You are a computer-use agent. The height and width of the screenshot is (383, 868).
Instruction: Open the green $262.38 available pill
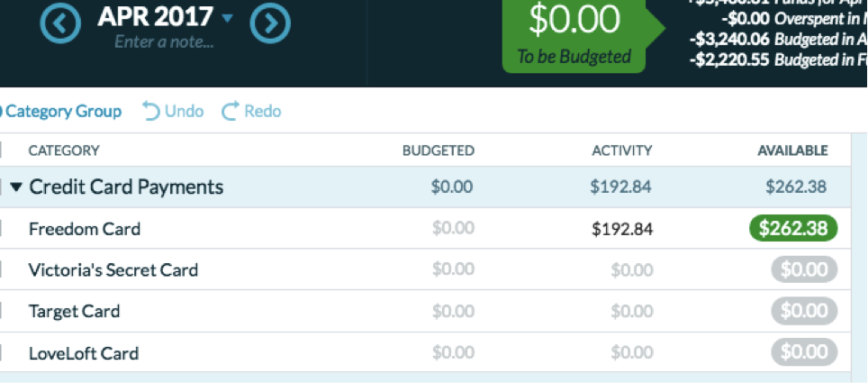[793, 228]
